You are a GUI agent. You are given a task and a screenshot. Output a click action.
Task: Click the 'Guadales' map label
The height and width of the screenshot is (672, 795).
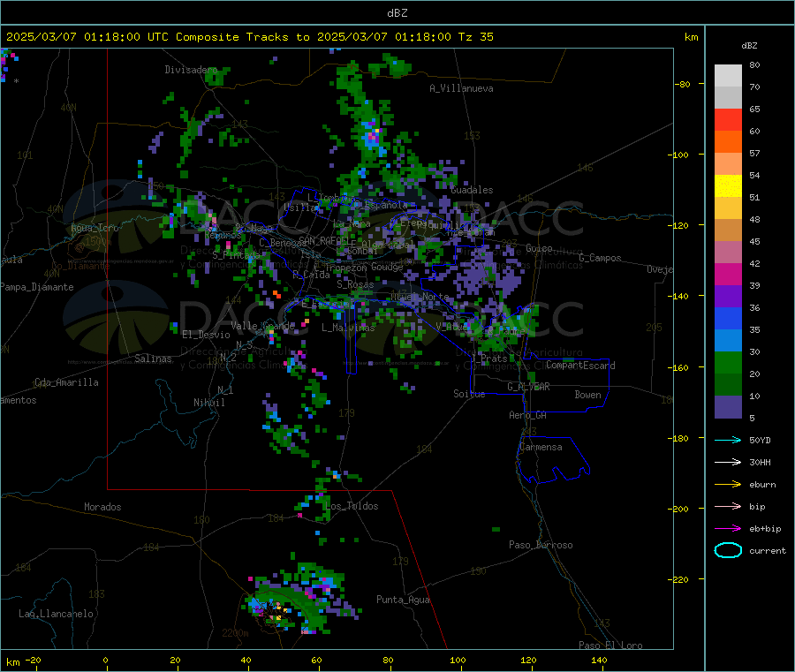click(472, 190)
